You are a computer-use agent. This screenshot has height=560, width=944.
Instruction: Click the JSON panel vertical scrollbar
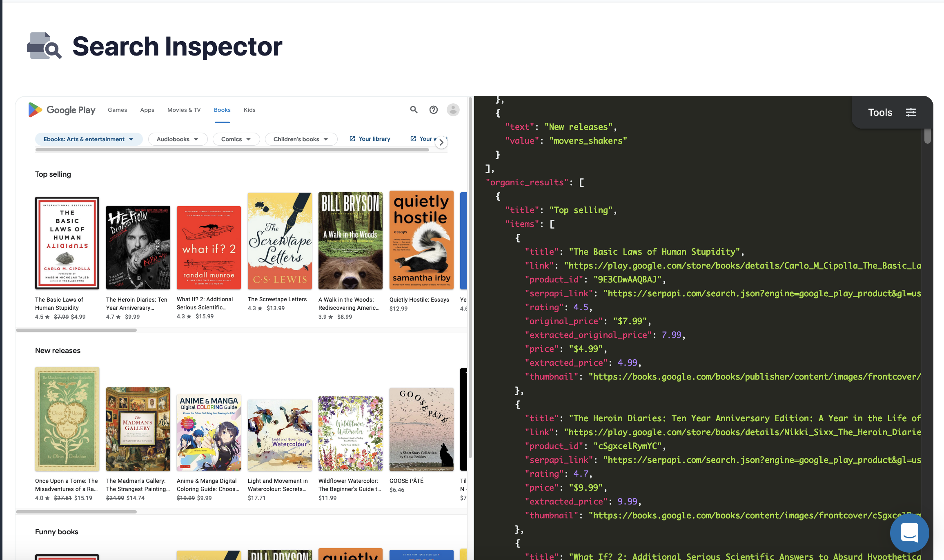pyautogui.click(x=927, y=136)
